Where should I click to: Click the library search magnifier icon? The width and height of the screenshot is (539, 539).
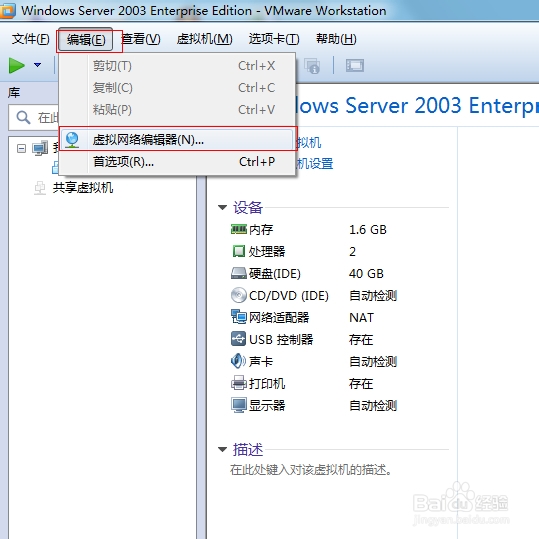tap(23, 118)
